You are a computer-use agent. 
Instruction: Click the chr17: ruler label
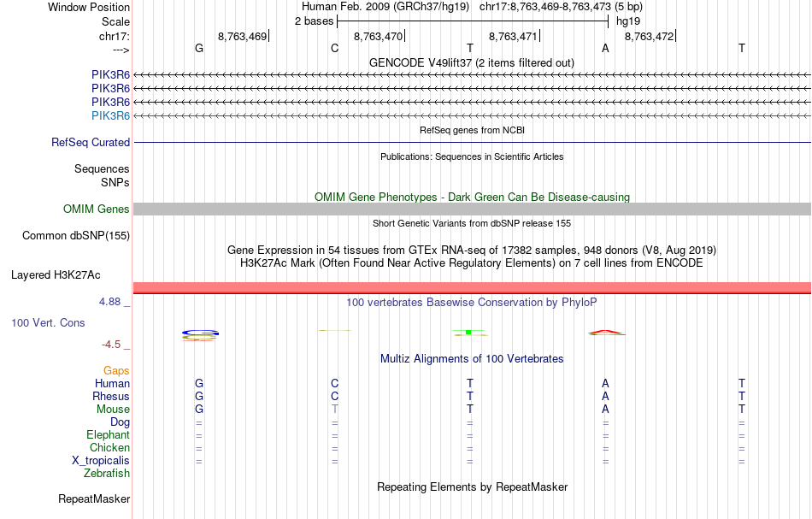(x=114, y=36)
